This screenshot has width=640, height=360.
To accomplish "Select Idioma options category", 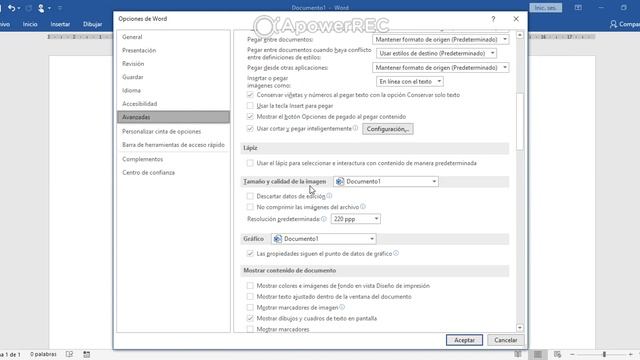I will pyautogui.click(x=173, y=90).
